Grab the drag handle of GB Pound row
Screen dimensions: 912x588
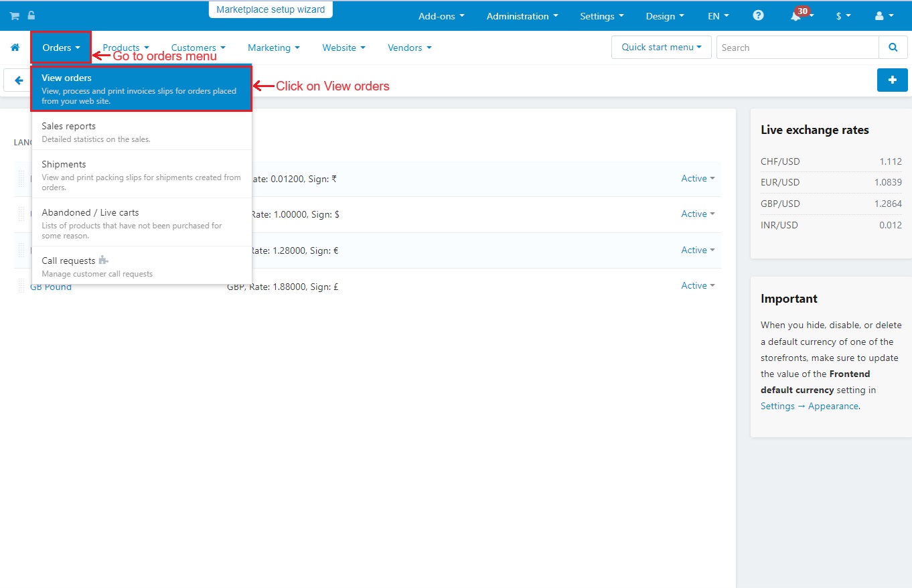[21, 286]
